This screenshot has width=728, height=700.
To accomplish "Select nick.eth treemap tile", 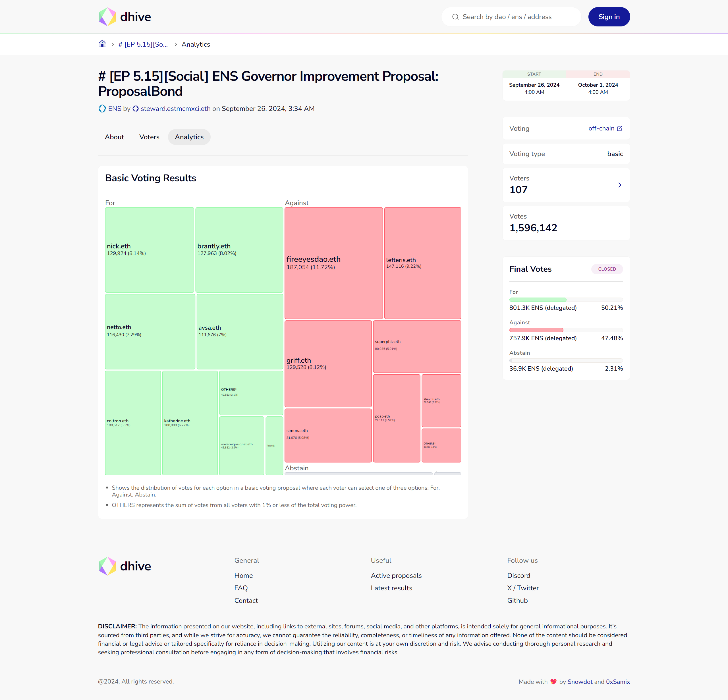I will point(149,250).
